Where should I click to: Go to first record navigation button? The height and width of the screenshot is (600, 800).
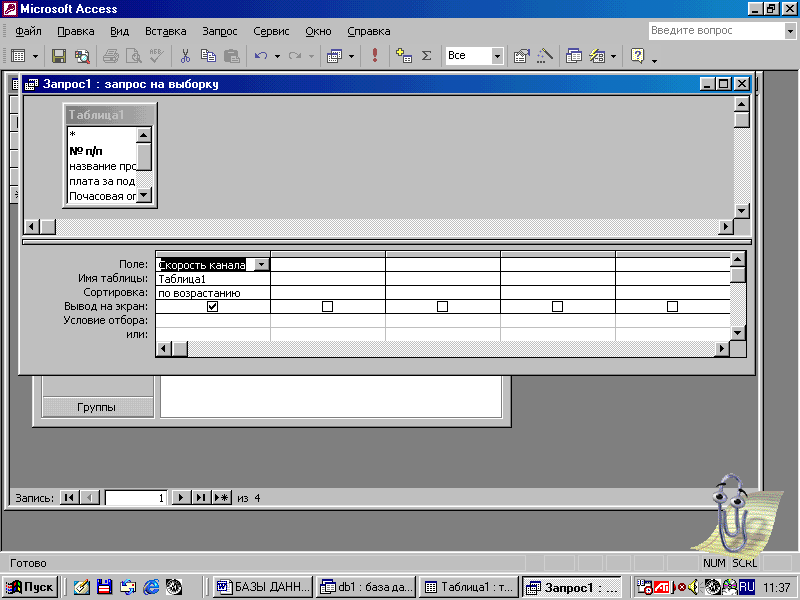click(x=69, y=497)
